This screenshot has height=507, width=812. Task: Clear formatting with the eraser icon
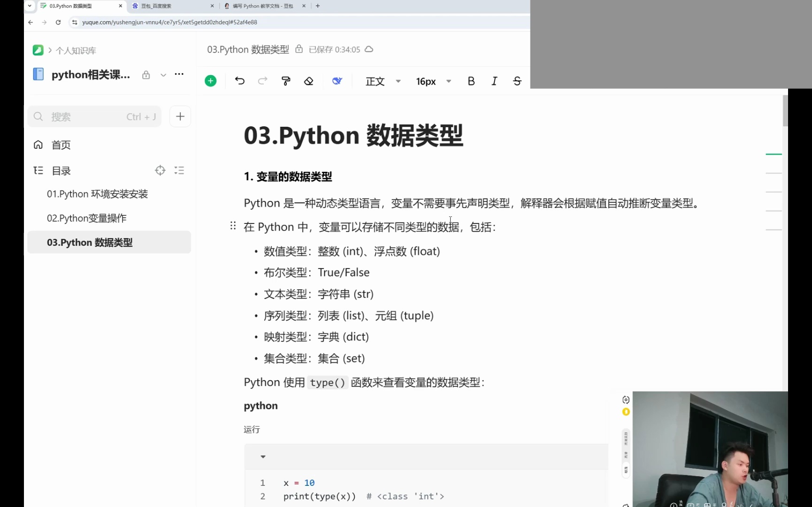(x=309, y=81)
